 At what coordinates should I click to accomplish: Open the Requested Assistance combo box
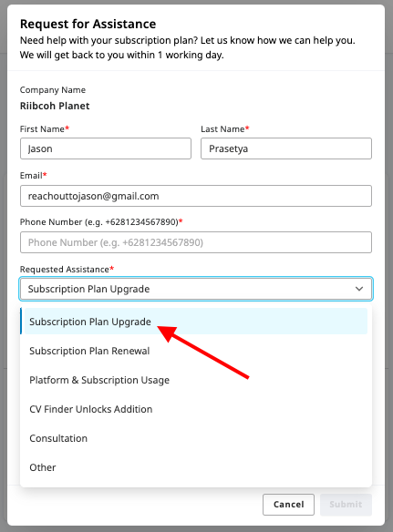click(196, 289)
